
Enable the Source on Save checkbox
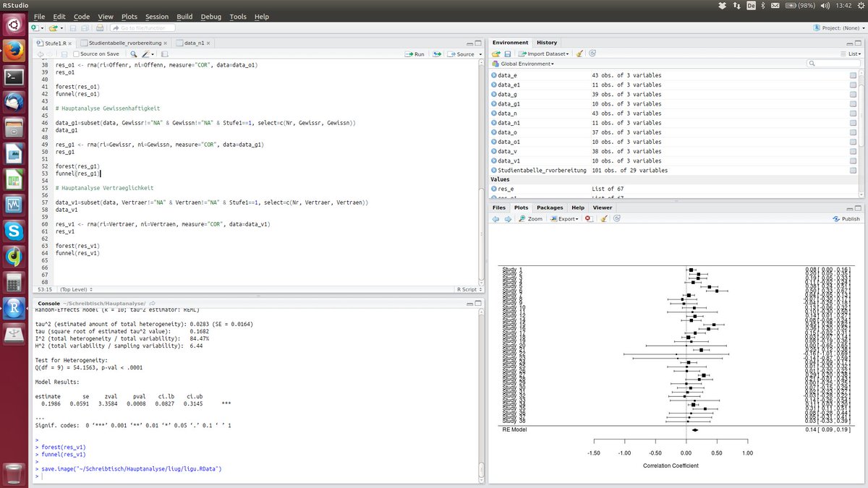point(77,54)
